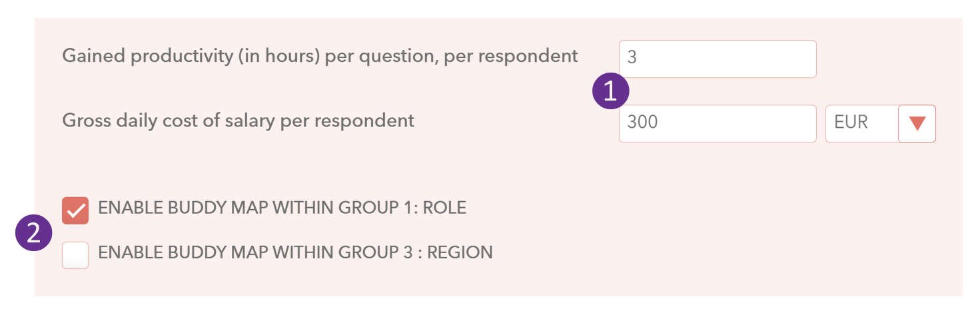Place cursor in the field containing 300
Screen dimensions: 980x311
pos(718,124)
